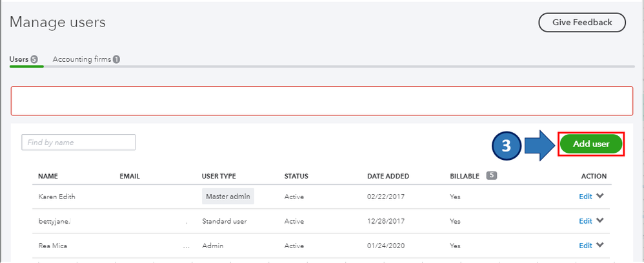Open action dropdown arrow for Rea Mica
The width and height of the screenshot is (644, 263).
(x=600, y=245)
